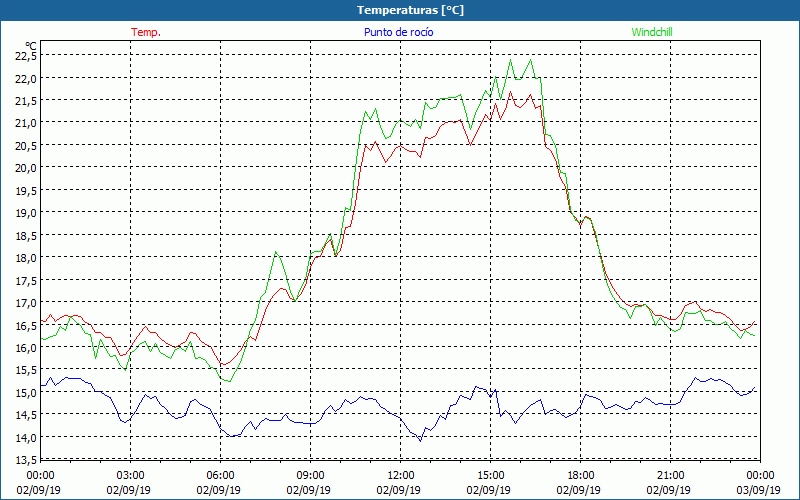The image size is (800, 500).
Task: Click the 15,5 y-axis value
Action: pyautogui.click(x=27, y=370)
